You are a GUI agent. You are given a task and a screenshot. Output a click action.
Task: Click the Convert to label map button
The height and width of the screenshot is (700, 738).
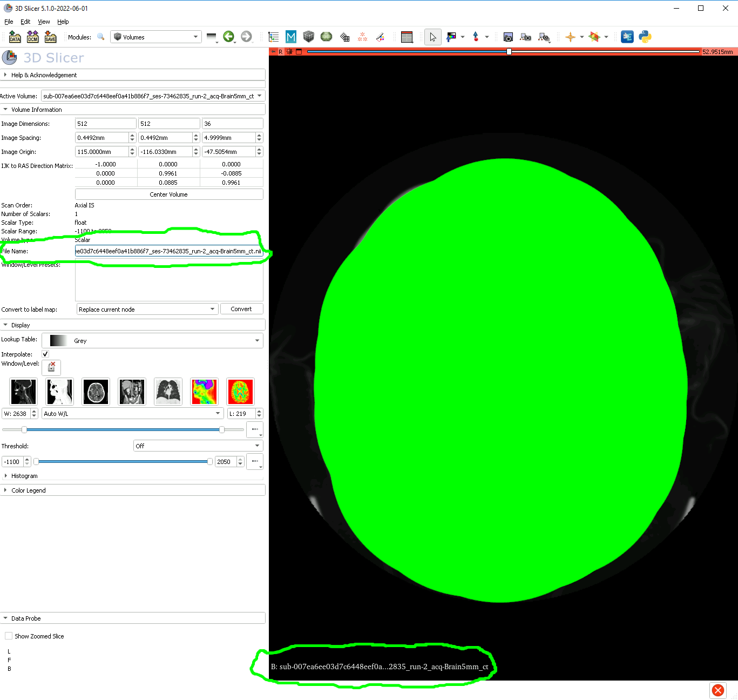tap(241, 308)
